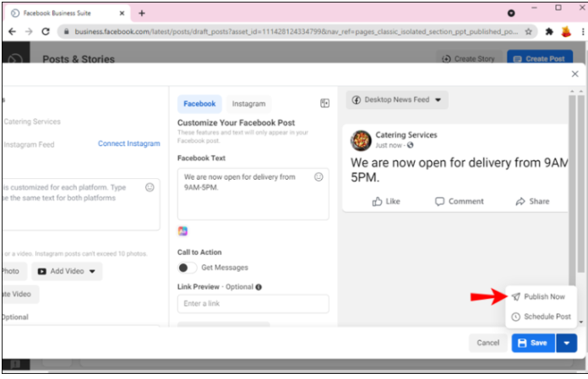Go back with the browser back arrow
This screenshot has width=588, height=379.
[12, 31]
